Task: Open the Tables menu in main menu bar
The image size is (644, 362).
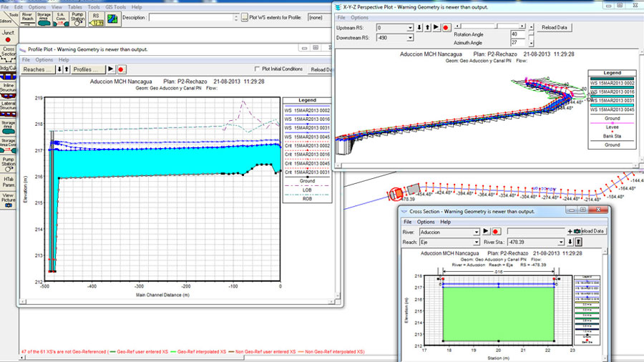Action: tap(74, 6)
